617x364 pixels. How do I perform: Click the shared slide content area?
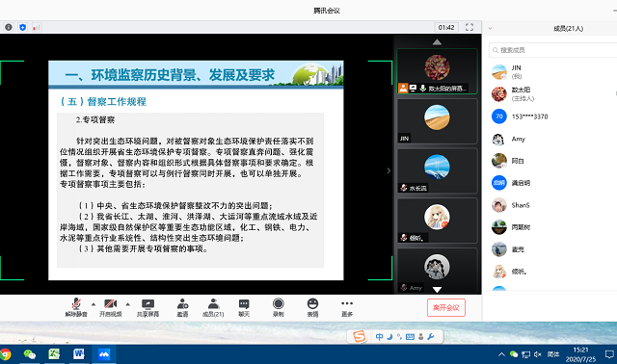tap(196, 170)
